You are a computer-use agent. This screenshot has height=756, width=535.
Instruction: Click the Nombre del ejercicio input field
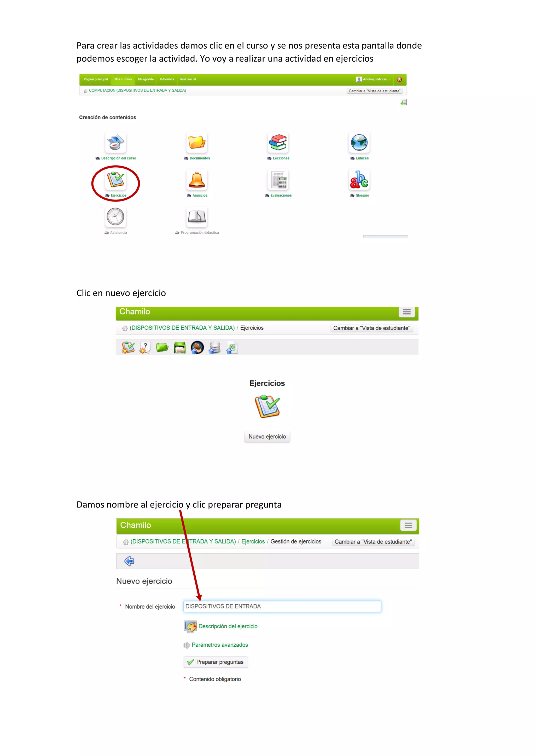tap(282, 606)
